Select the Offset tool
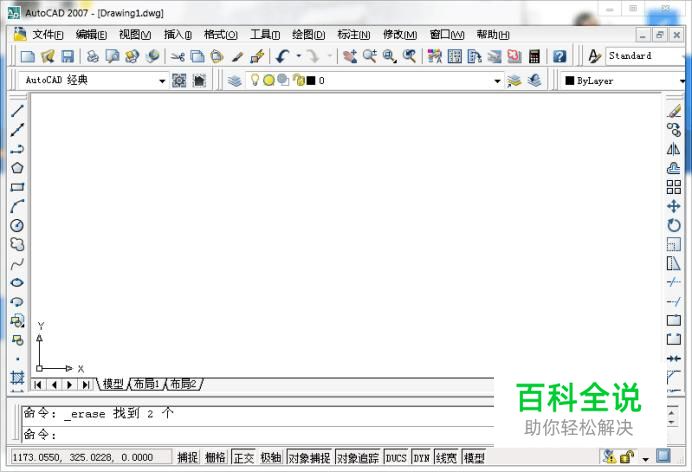The image size is (692, 472). [x=674, y=168]
